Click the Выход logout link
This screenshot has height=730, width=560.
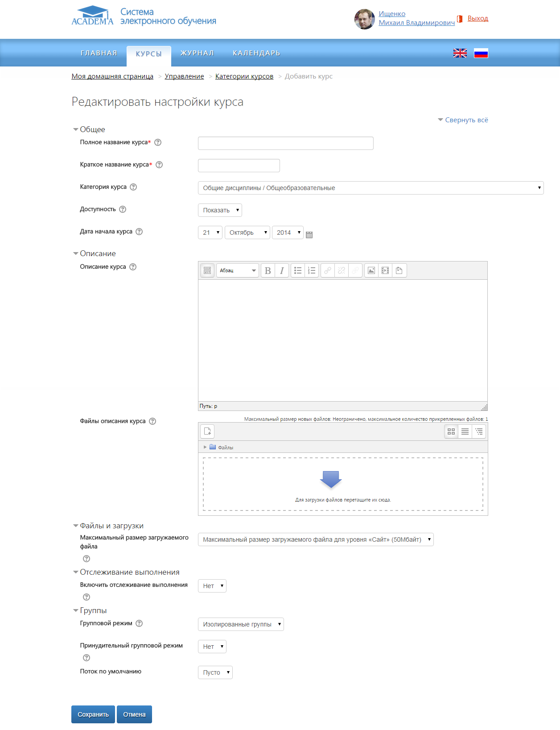click(478, 18)
